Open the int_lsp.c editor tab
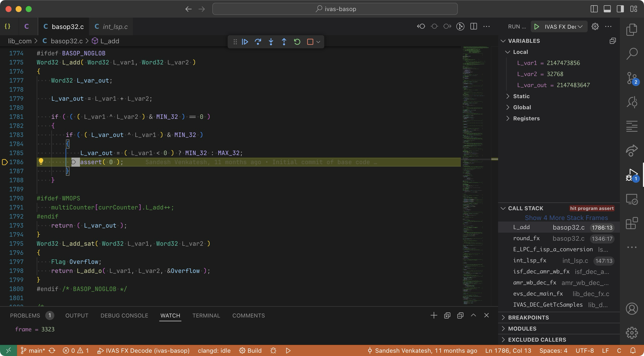 coord(111,27)
